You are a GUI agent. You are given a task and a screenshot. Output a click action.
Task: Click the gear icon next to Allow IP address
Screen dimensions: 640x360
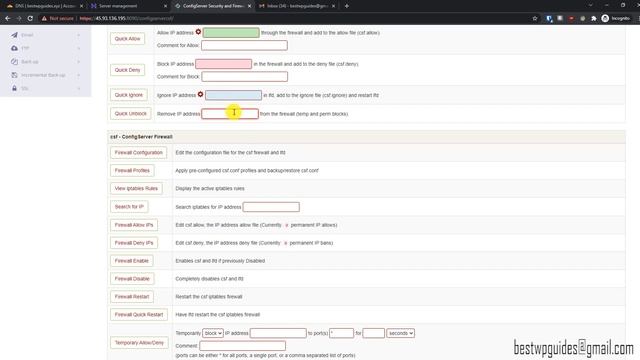tap(198, 32)
